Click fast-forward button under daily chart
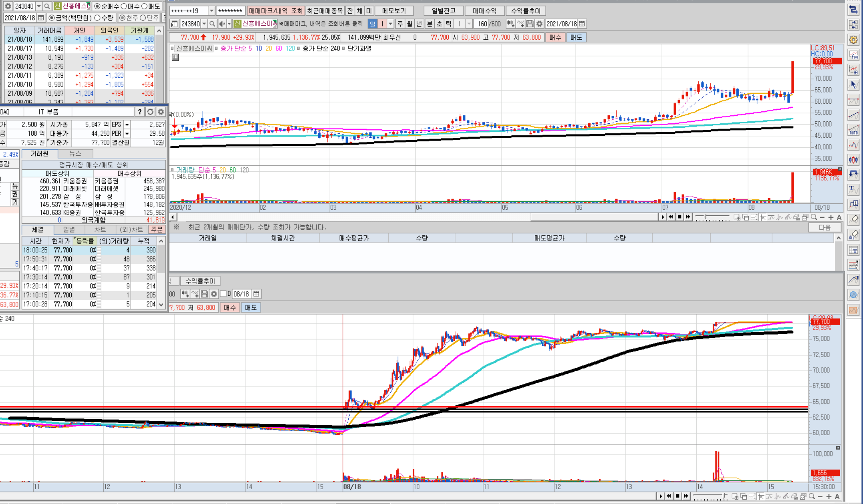This screenshot has width=863, height=504. point(688,217)
